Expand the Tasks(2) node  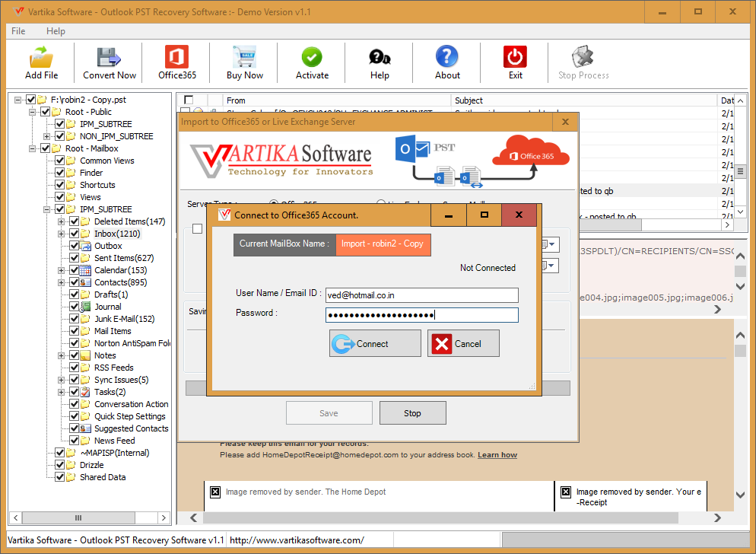pyautogui.click(x=62, y=392)
